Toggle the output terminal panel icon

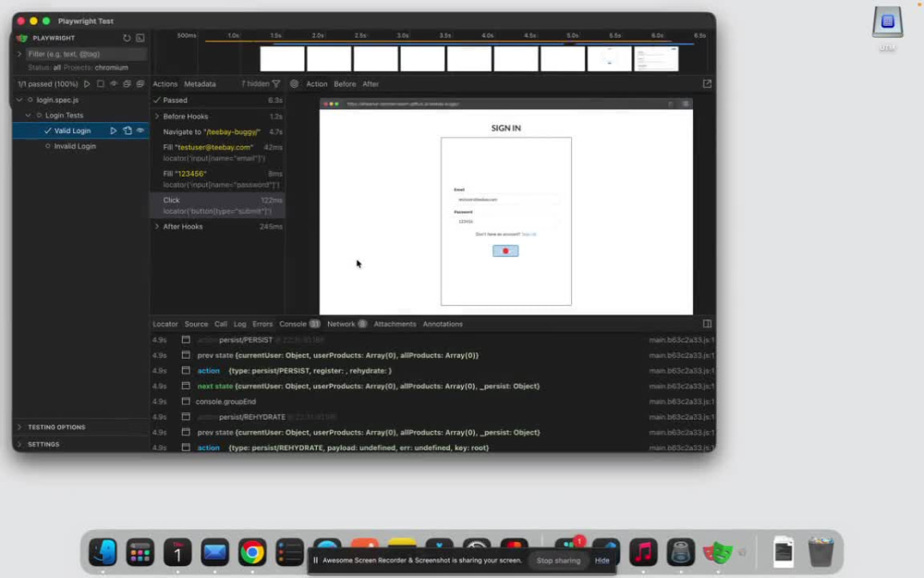140,38
